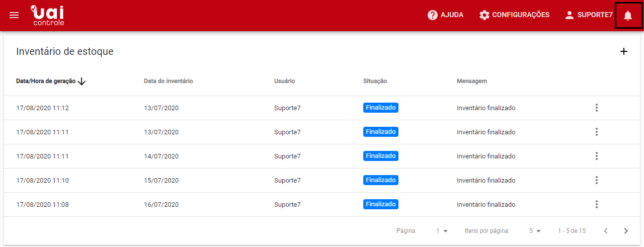Add a new inventory with plus icon
This screenshot has width=644, height=247.
(624, 51)
